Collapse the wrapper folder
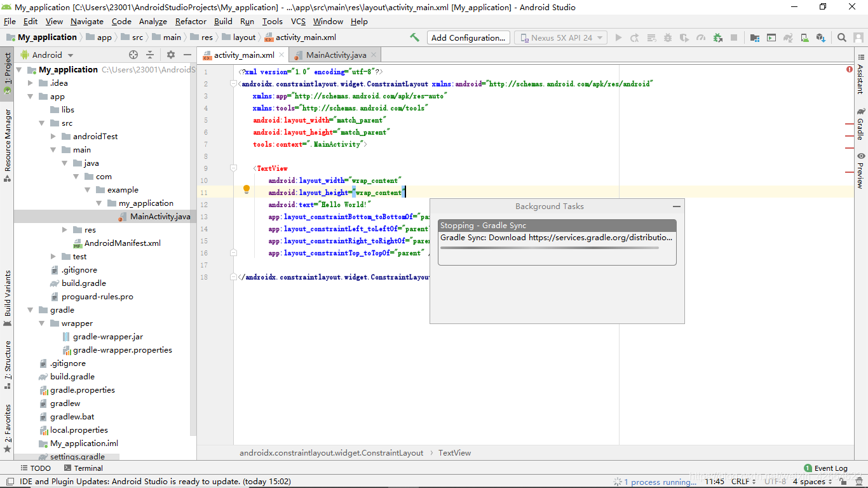 42,323
